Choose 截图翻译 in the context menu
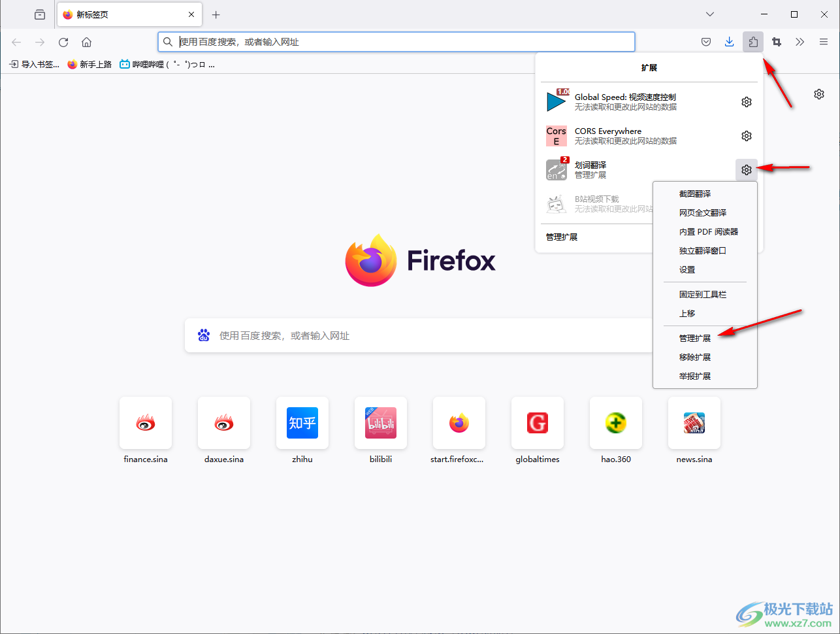Image resolution: width=840 pixels, height=634 pixels. (x=695, y=194)
